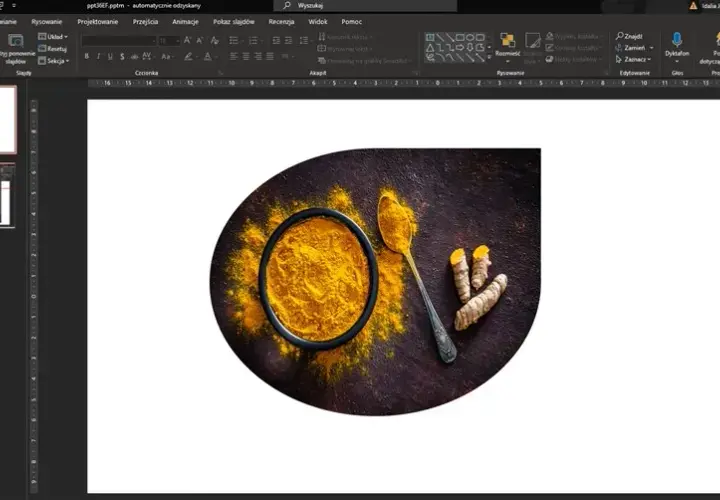
Task: Select the down arrow shape in gallery
Action: [x=470, y=47]
